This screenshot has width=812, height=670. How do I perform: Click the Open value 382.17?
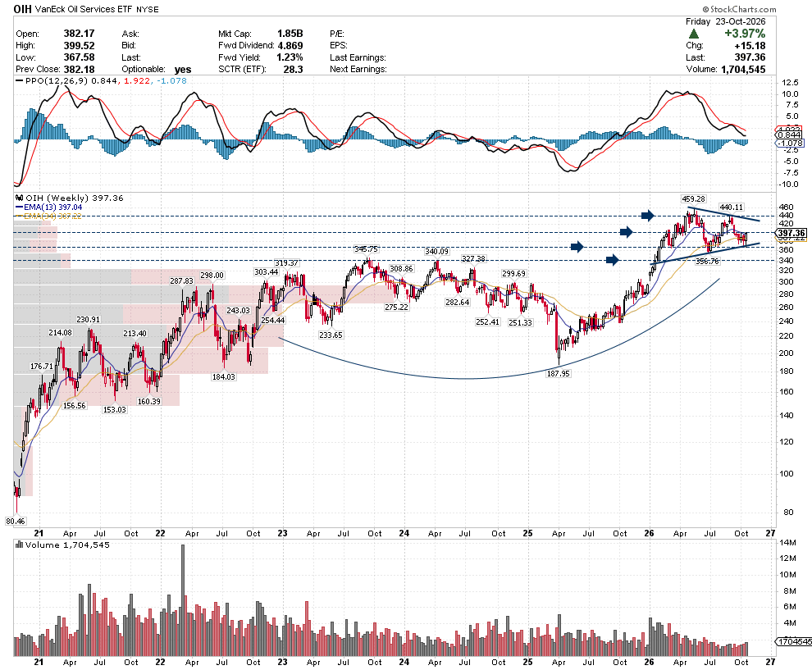80,34
